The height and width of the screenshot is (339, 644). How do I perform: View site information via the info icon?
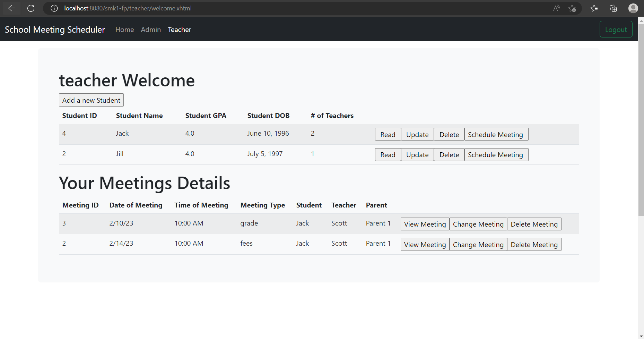pyautogui.click(x=54, y=8)
